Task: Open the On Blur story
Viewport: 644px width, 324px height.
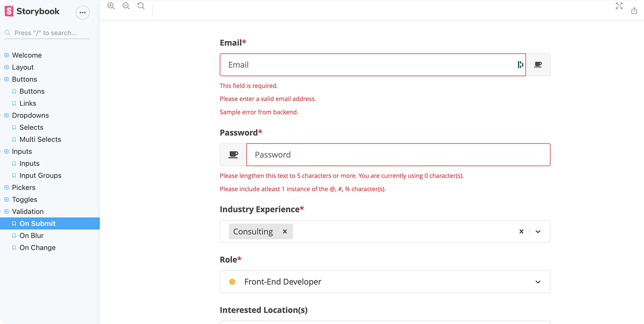Action: 31,236
